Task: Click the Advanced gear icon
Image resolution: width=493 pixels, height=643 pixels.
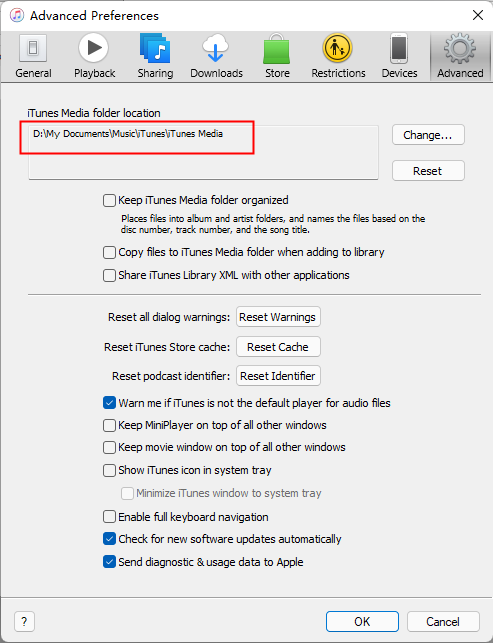Action: (460, 49)
